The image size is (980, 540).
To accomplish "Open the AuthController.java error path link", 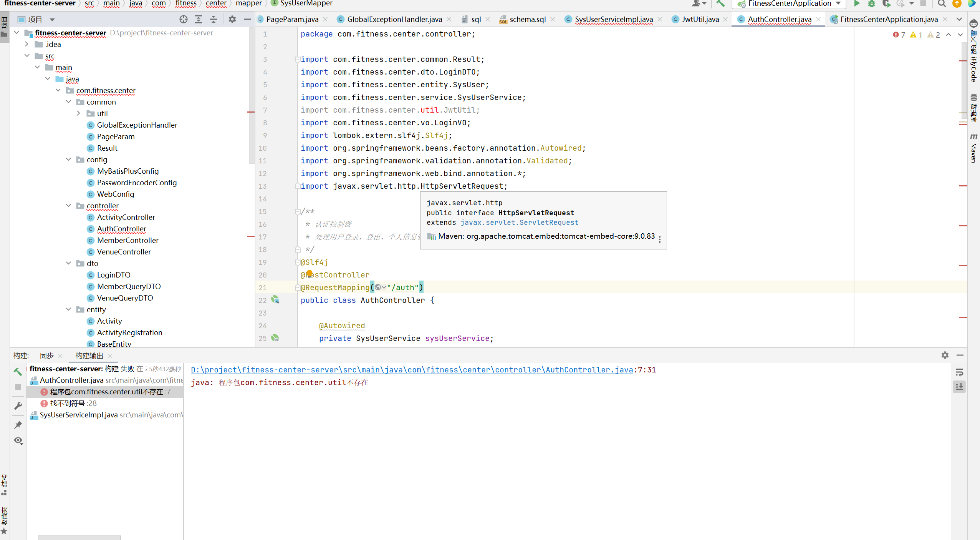I will click(x=412, y=370).
